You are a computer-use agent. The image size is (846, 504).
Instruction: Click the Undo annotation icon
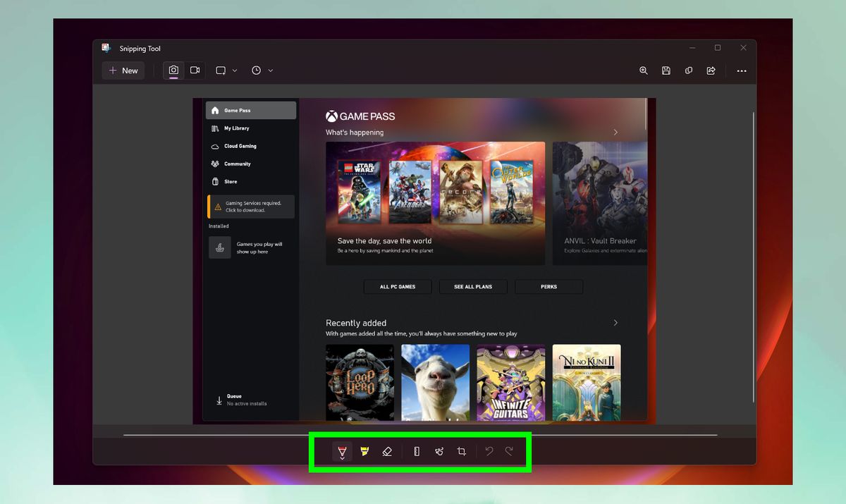[x=489, y=451]
